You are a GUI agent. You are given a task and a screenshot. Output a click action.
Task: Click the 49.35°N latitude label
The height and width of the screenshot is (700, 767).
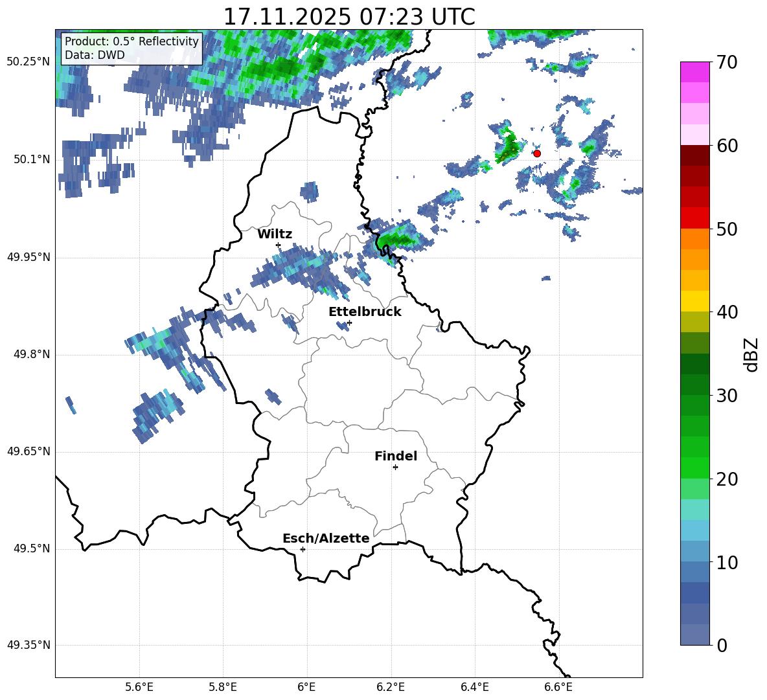[x=29, y=645]
